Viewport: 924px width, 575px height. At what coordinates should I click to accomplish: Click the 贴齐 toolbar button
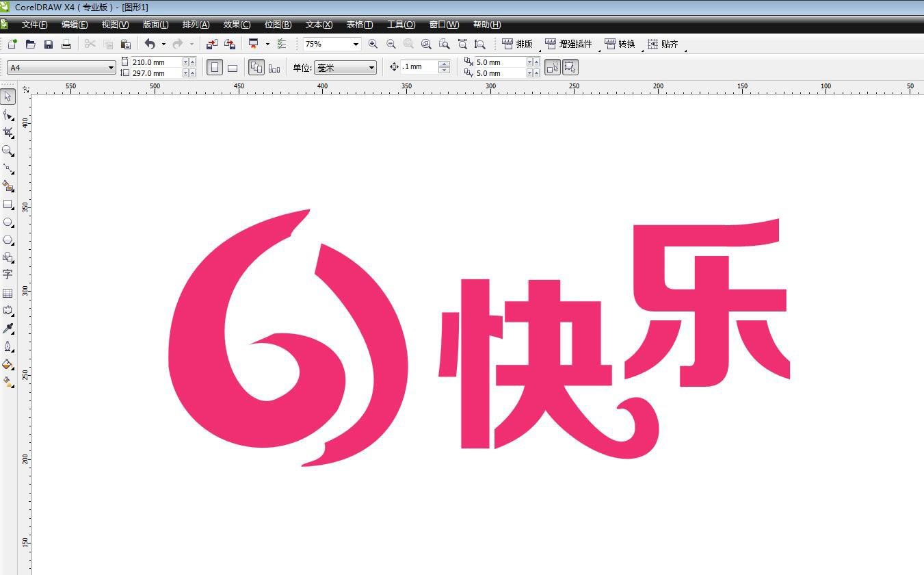[663, 44]
